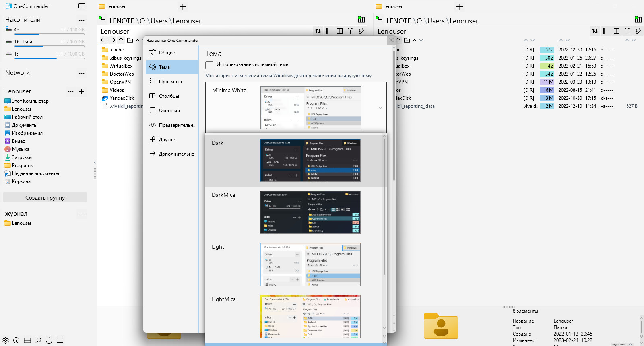Click the search magnifier icon
The width and height of the screenshot is (644, 346).
tap(38, 340)
